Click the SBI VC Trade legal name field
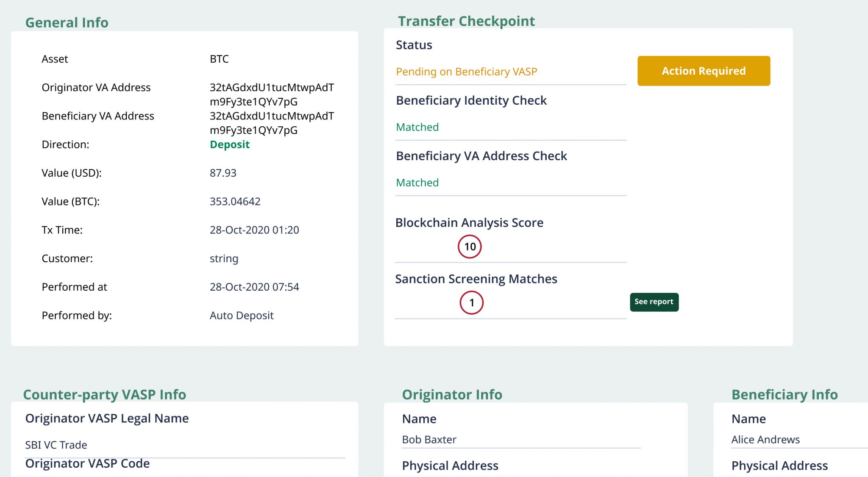Image resolution: width=868 pixels, height=477 pixels. 56,445
